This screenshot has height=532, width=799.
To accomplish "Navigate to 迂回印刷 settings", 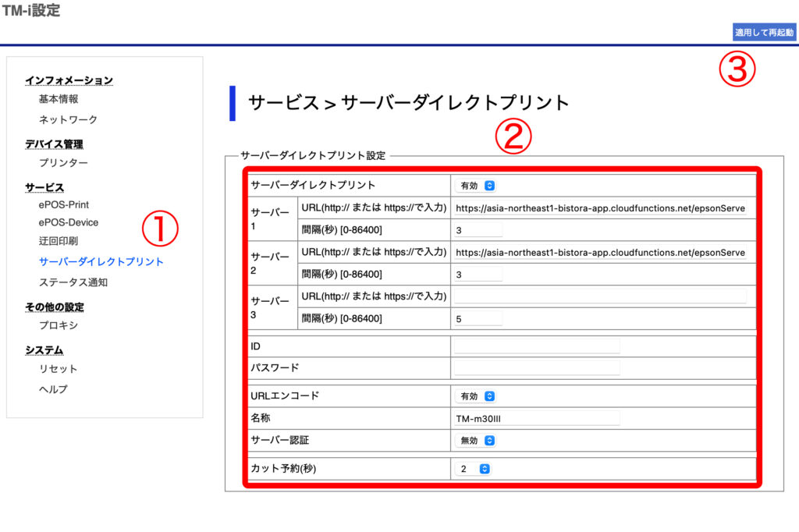I will coord(59,241).
